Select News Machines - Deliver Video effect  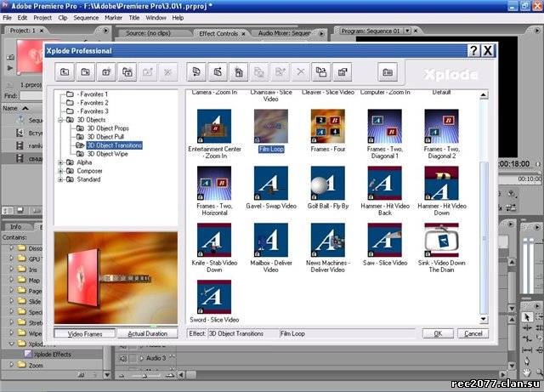click(x=328, y=240)
